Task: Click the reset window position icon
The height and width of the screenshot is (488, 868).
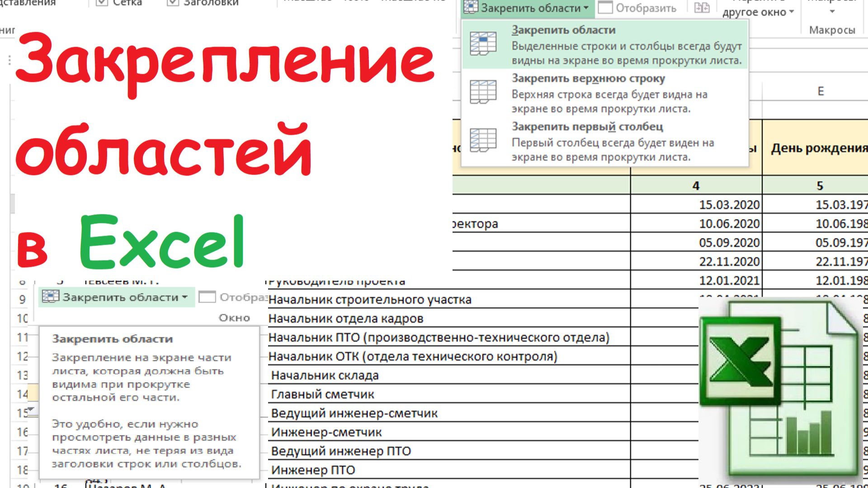Action: pyautogui.click(x=701, y=8)
